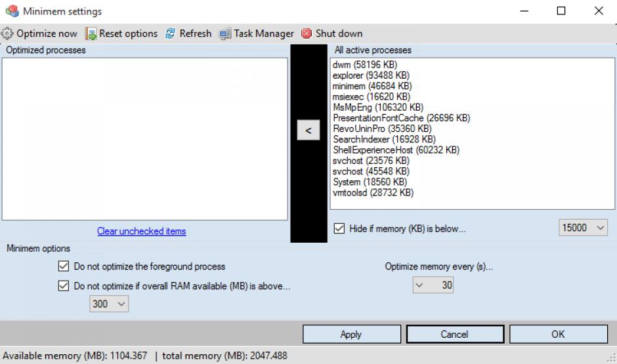Click the Apply button
Image resolution: width=617 pixels, height=364 pixels.
(351, 334)
